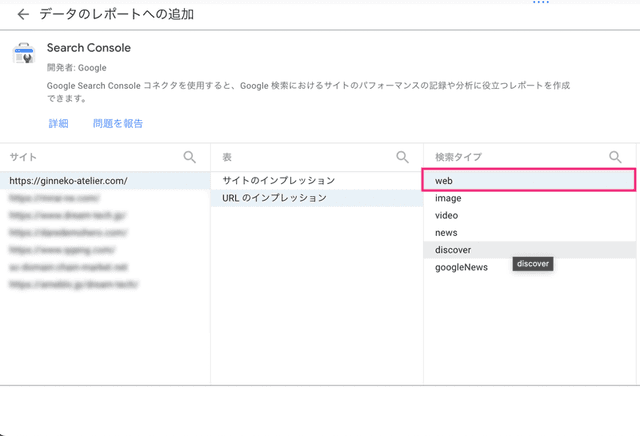
Task: Click the 開発者: Google label
Action: click(x=77, y=68)
